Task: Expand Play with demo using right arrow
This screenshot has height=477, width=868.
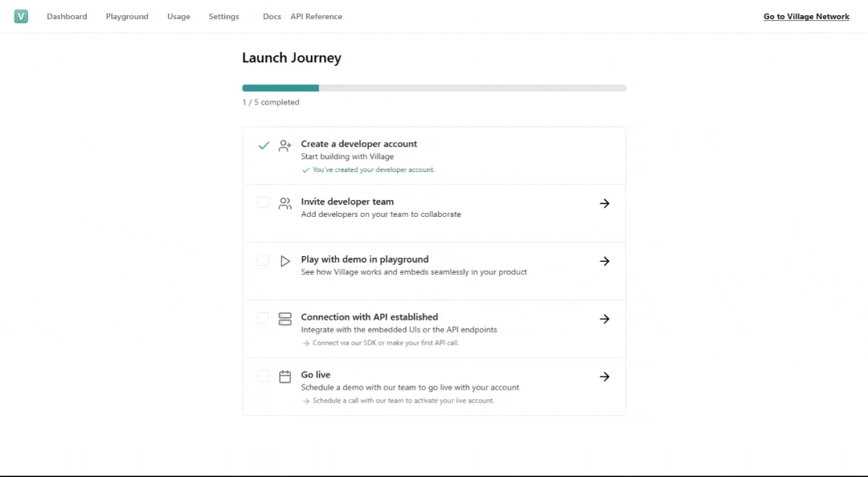Action: click(x=604, y=261)
